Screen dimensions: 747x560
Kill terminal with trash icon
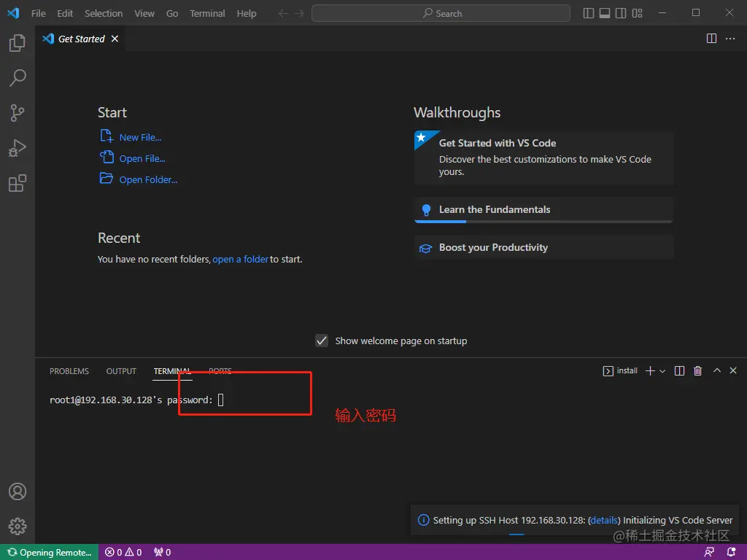[697, 370]
